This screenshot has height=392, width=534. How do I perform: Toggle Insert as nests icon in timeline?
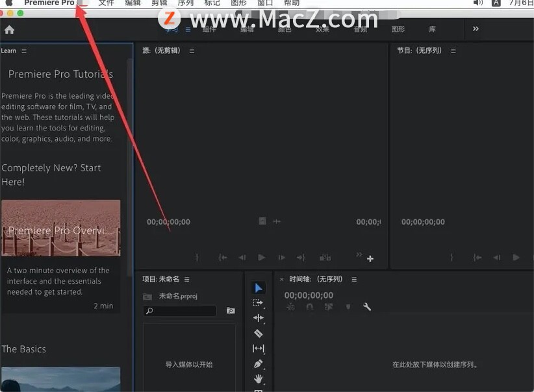pos(290,307)
